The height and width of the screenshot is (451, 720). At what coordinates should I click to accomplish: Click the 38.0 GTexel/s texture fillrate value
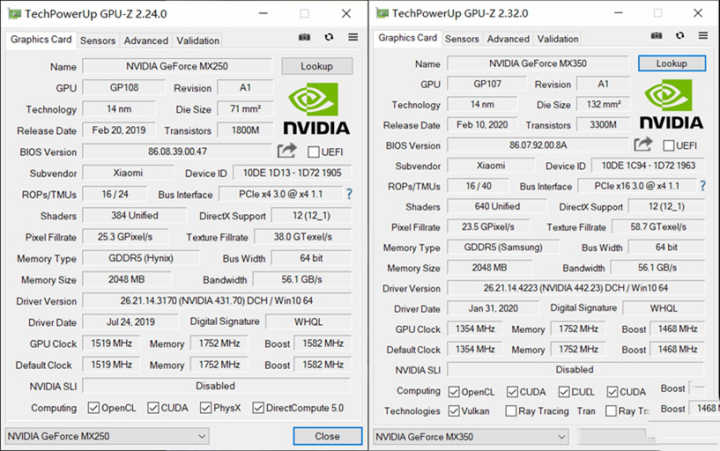pyautogui.click(x=303, y=237)
